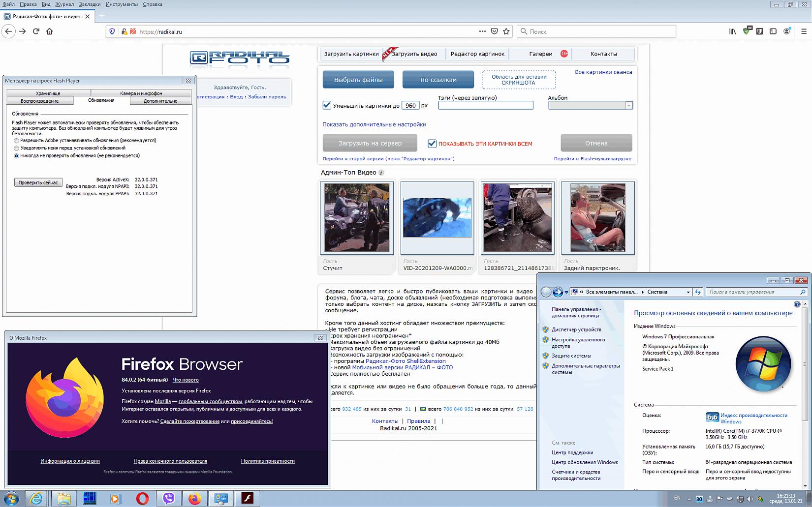Open the page actions three-dot menu in URL bar
Screen dimensions: 812x507
click(x=482, y=31)
